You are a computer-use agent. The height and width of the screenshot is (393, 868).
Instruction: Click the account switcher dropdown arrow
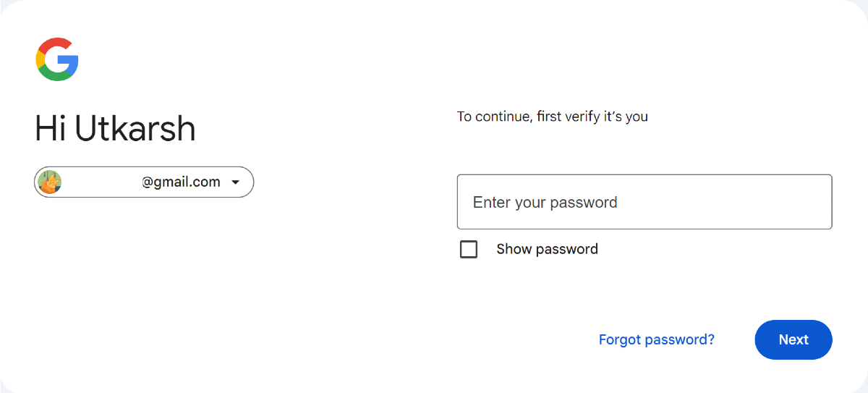[x=235, y=182]
